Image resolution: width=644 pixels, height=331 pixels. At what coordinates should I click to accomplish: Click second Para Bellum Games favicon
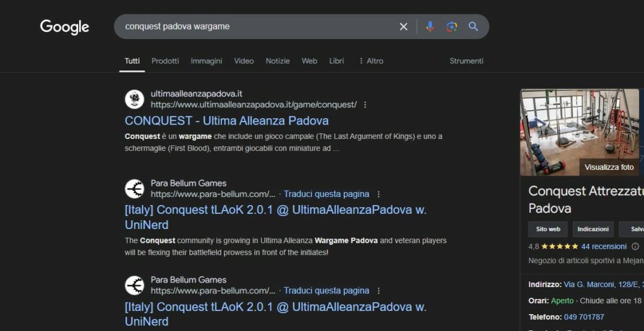[135, 285]
